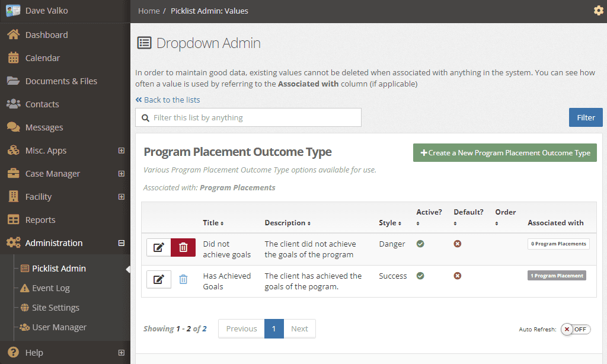Click the Help question mark icon
607x364 pixels.
13,352
